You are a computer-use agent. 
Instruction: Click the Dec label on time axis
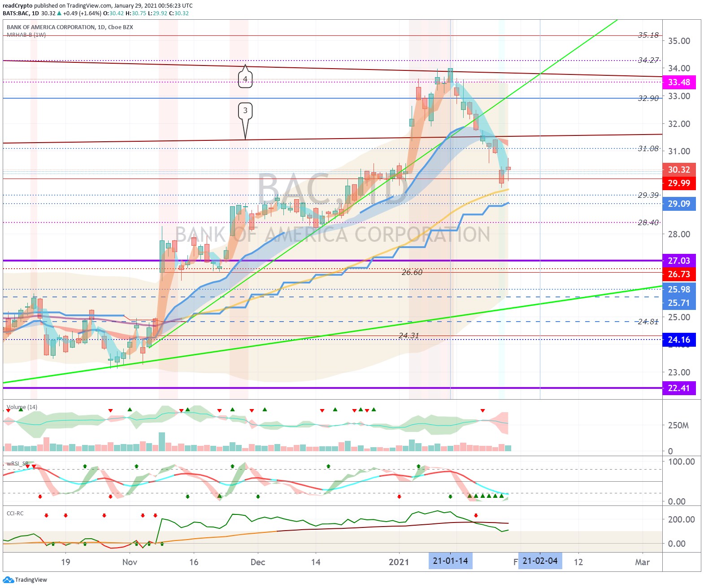(x=258, y=562)
